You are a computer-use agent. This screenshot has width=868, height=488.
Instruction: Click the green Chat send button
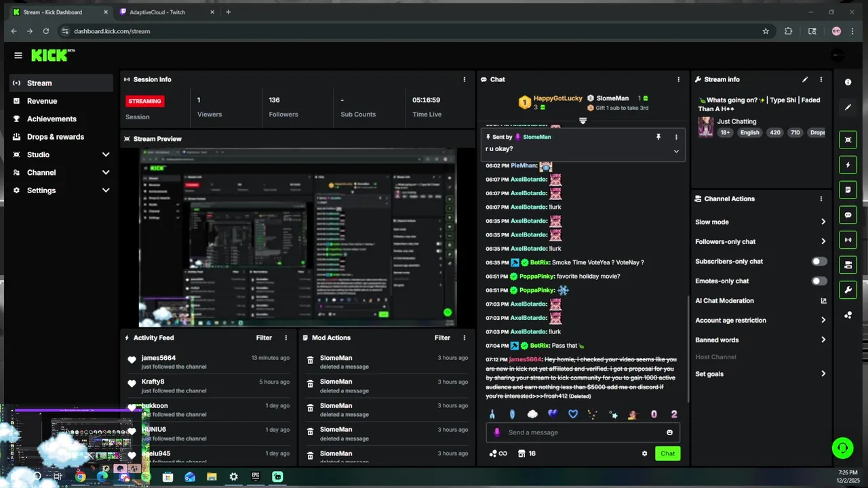[668, 453]
